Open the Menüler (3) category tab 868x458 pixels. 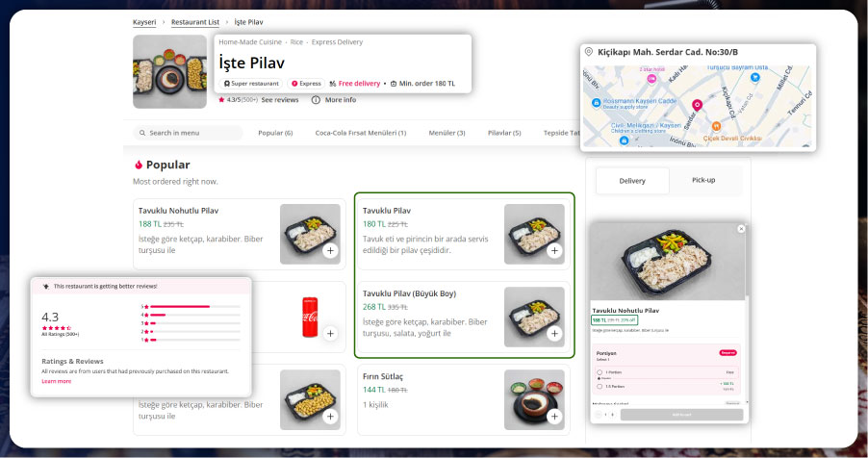447,133
